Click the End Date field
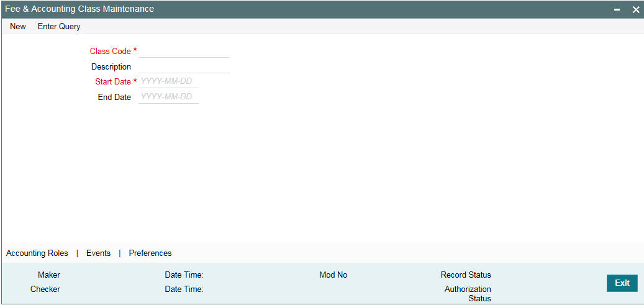 169,97
